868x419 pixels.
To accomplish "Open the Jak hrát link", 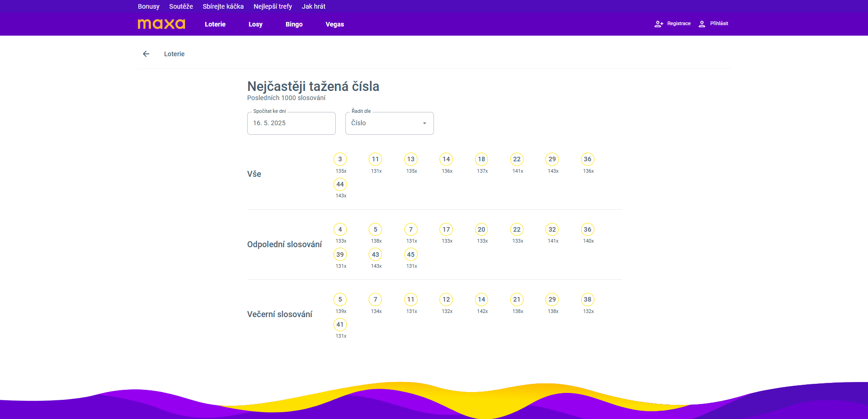I will pos(313,6).
